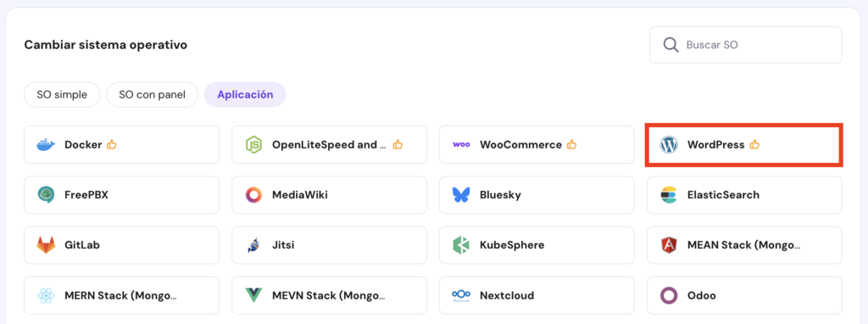Select the Aplicación tab
This screenshot has height=324, width=868.
point(245,95)
